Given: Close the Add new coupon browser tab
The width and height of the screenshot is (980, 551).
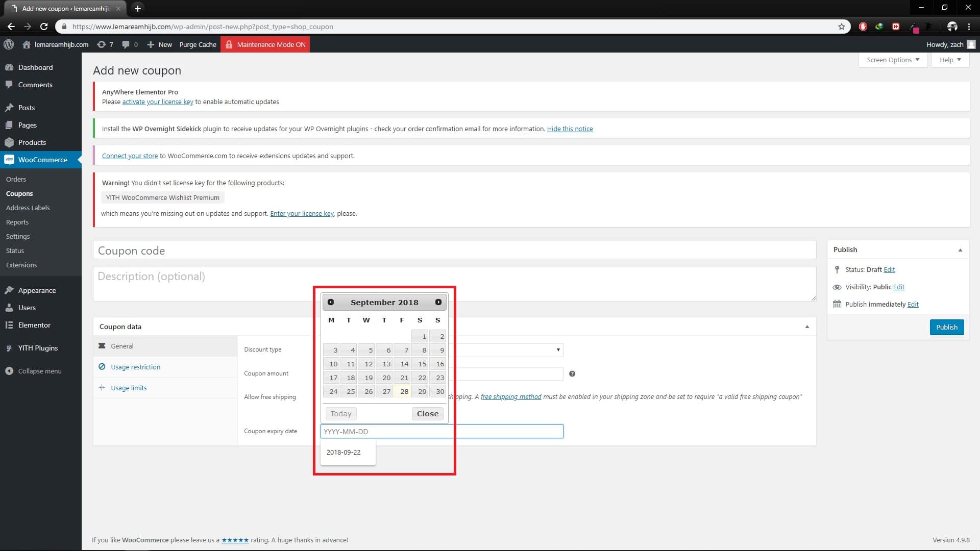Looking at the screenshot, I should click(x=118, y=9).
